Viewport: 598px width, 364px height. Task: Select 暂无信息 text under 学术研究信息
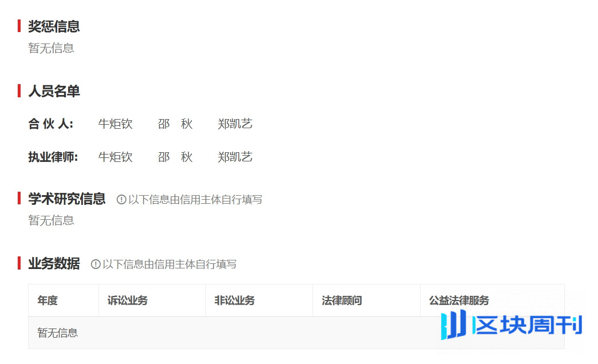tap(51, 220)
